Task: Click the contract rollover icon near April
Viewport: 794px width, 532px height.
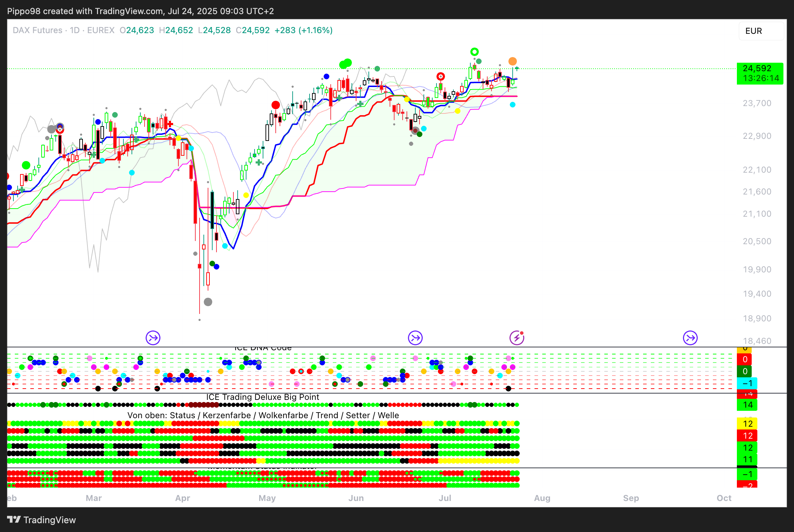Action: click(x=153, y=338)
